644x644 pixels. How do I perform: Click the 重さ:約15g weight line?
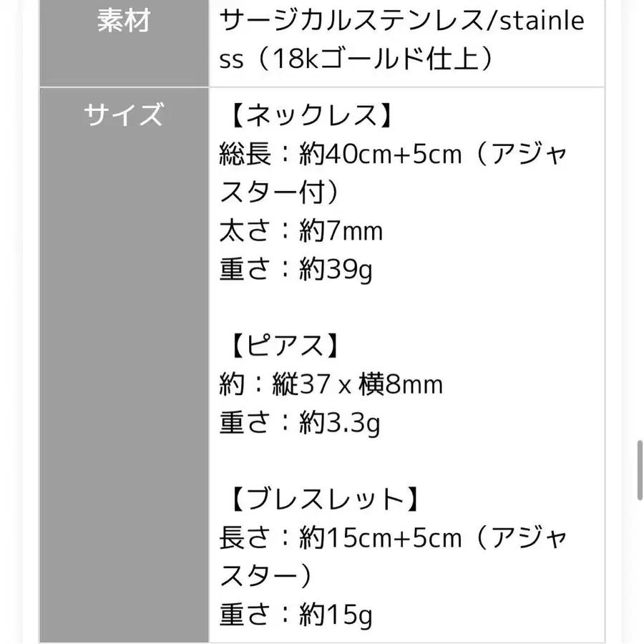coord(297,615)
